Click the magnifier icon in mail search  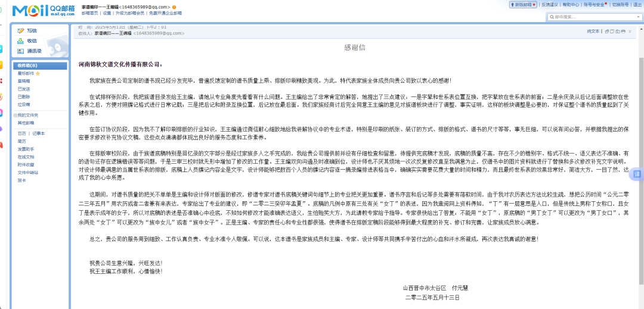(x=551, y=17)
